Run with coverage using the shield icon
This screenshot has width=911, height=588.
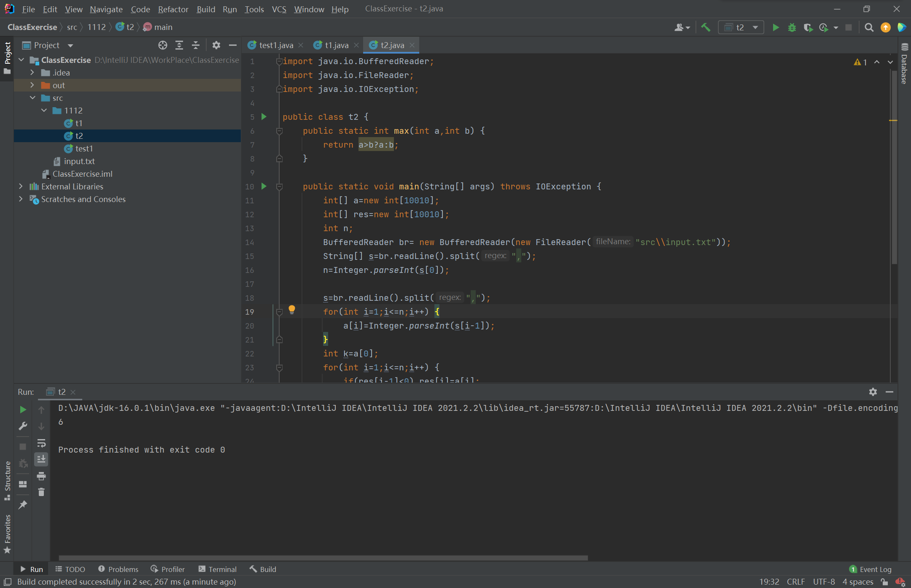click(808, 27)
